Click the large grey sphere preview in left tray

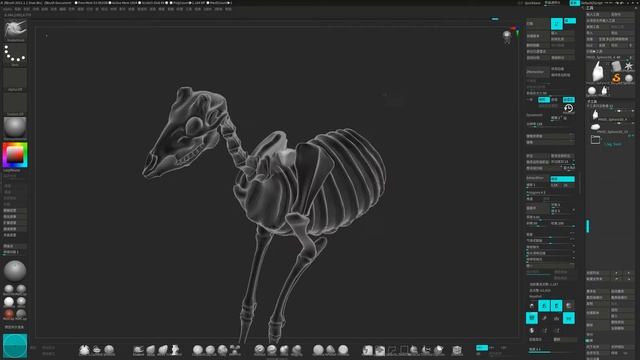[x=15, y=271]
